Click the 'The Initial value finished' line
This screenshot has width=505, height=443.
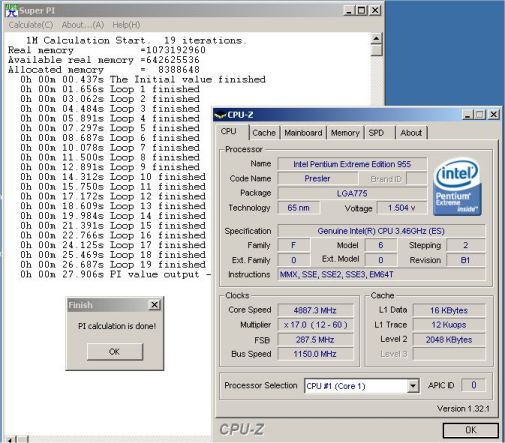(143, 79)
